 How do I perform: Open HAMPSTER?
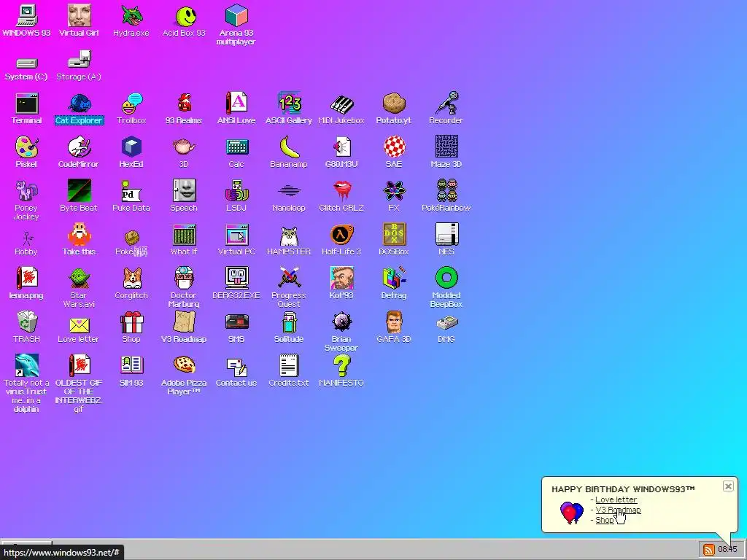click(289, 236)
